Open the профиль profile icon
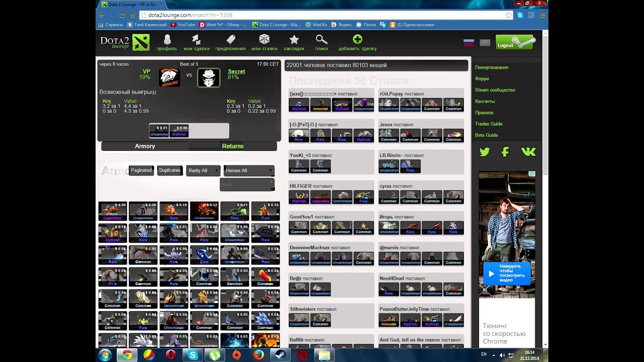The width and height of the screenshot is (644, 362). tap(167, 40)
